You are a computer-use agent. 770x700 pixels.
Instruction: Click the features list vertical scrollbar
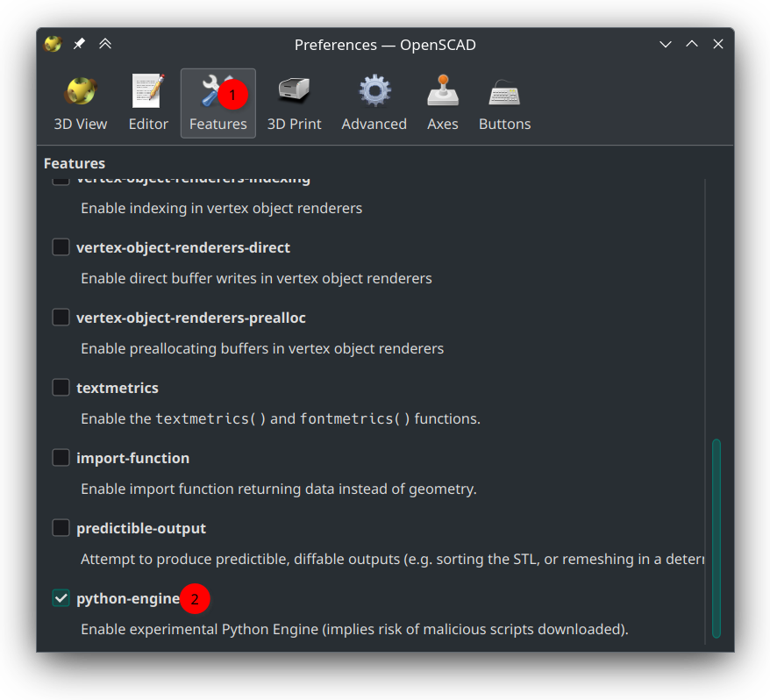click(x=717, y=537)
